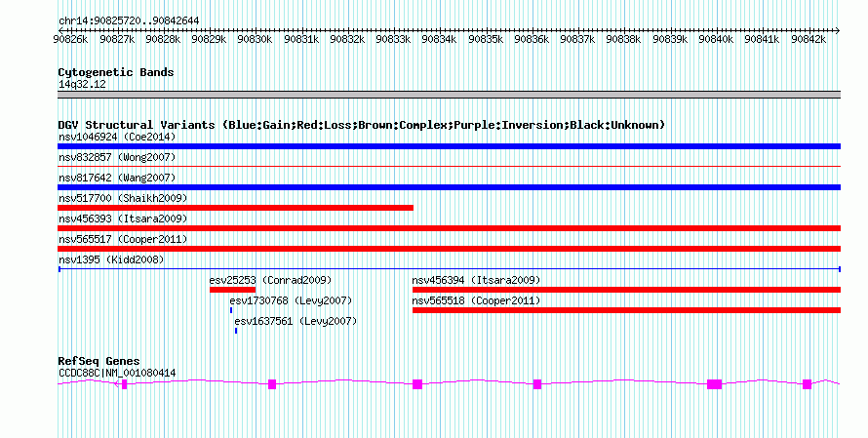Click the wide CCDC88C exon box near 90840k

715,384
